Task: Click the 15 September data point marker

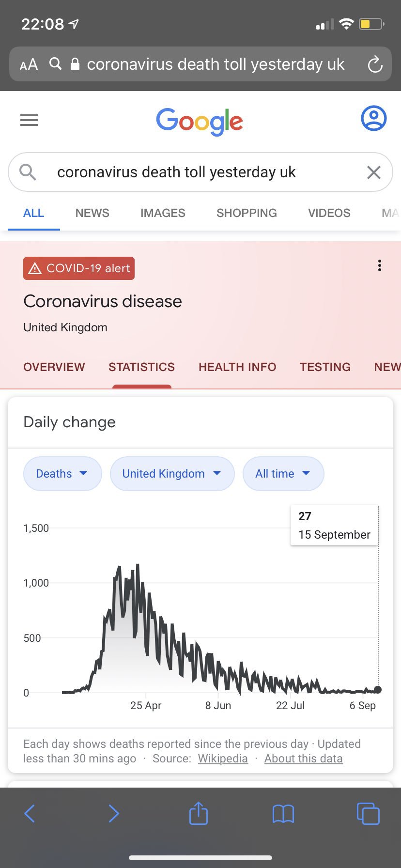Action: pos(378,690)
